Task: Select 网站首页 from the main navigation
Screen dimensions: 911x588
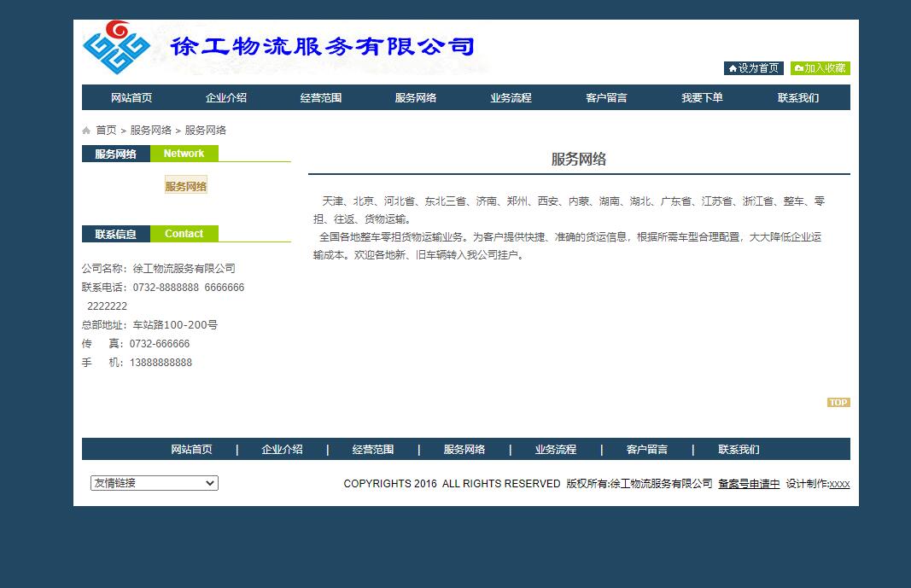Action: 132,96
